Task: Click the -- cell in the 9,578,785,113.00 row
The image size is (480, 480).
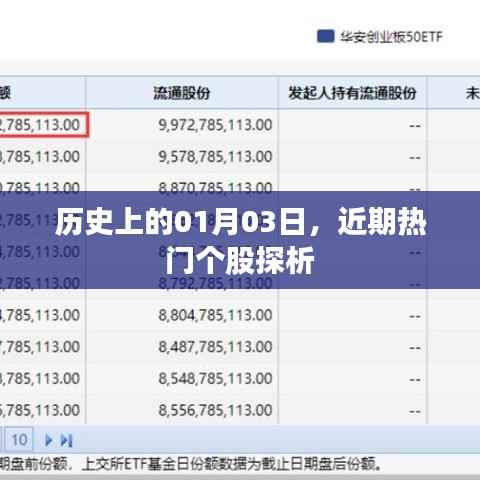Action: coord(415,158)
